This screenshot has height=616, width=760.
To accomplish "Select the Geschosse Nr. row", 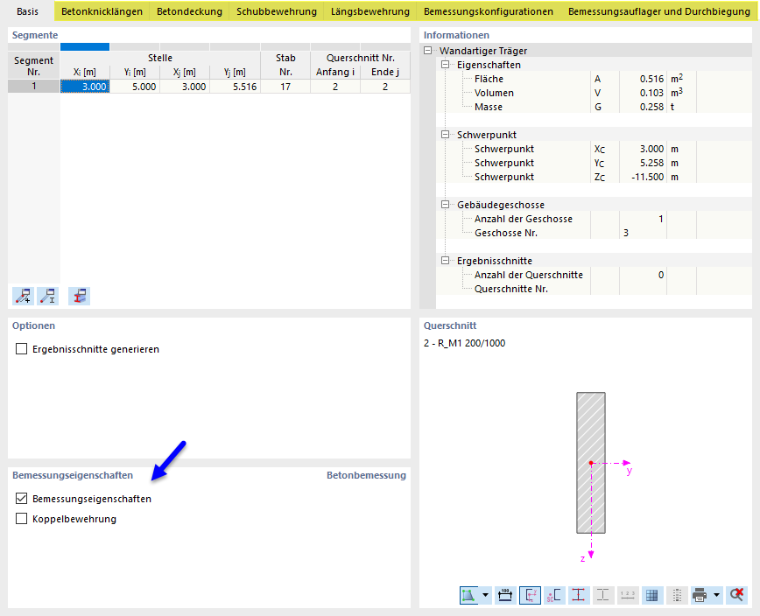I will point(594,233).
